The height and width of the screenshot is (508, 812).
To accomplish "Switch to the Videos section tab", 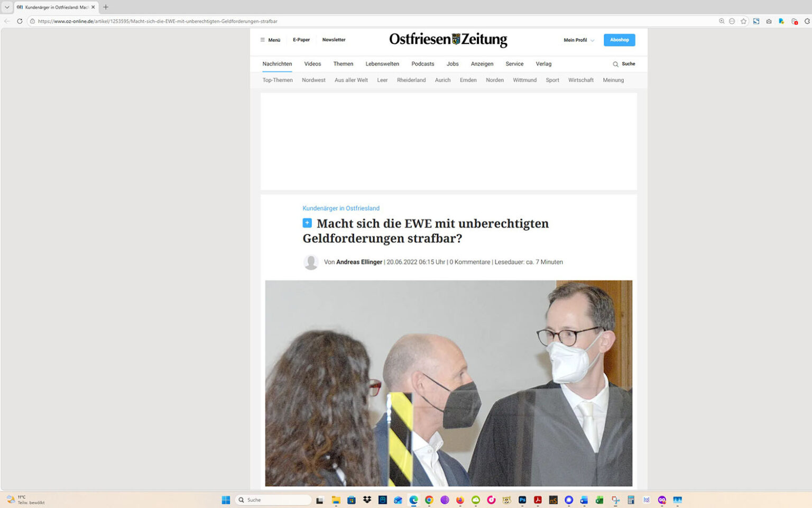I will point(312,64).
